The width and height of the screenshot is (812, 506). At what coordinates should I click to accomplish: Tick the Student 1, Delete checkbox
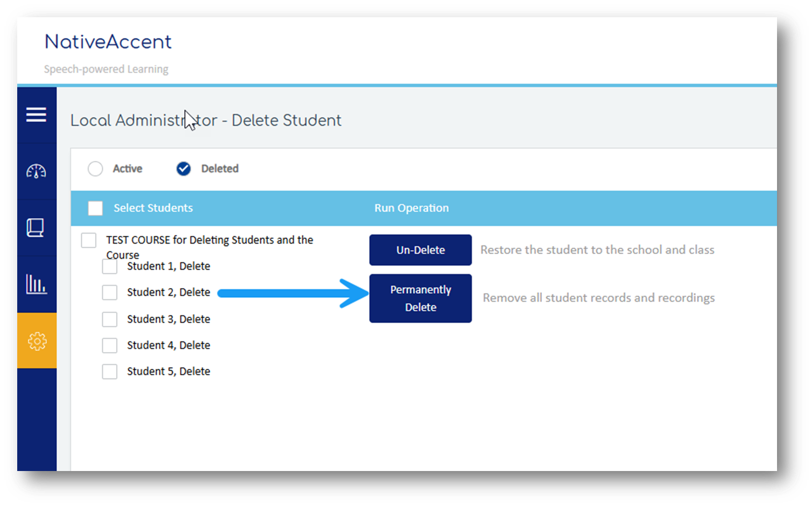[x=110, y=266]
